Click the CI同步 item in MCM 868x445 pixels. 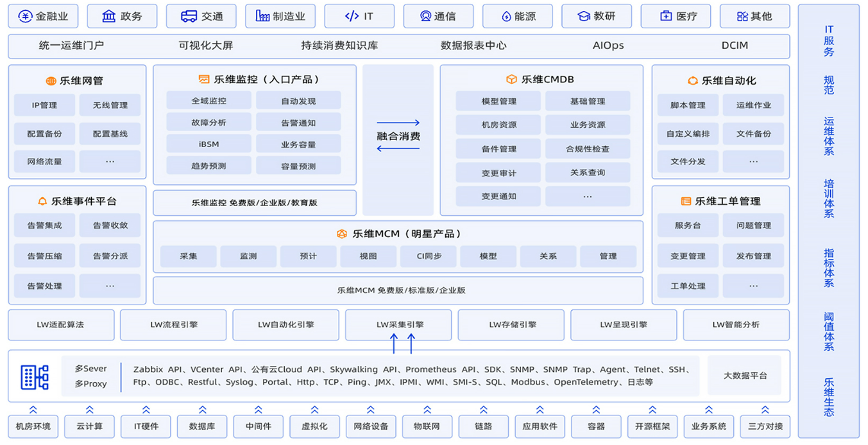pos(429,256)
